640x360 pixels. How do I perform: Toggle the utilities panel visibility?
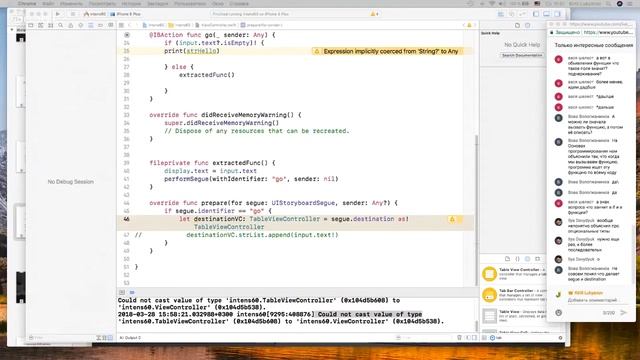[x=557, y=14]
